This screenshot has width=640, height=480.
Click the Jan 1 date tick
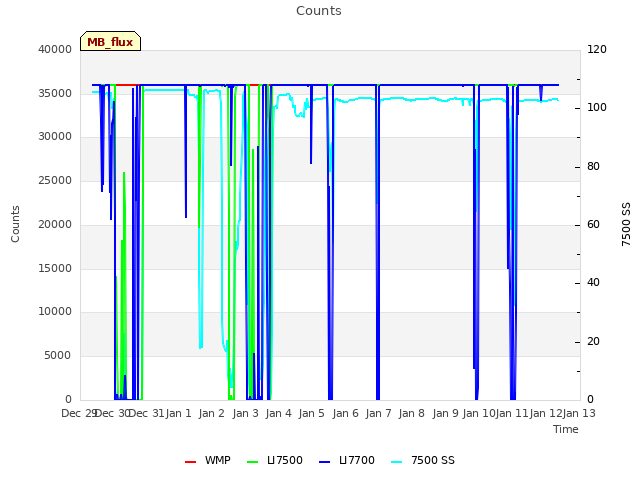point(178,413)
